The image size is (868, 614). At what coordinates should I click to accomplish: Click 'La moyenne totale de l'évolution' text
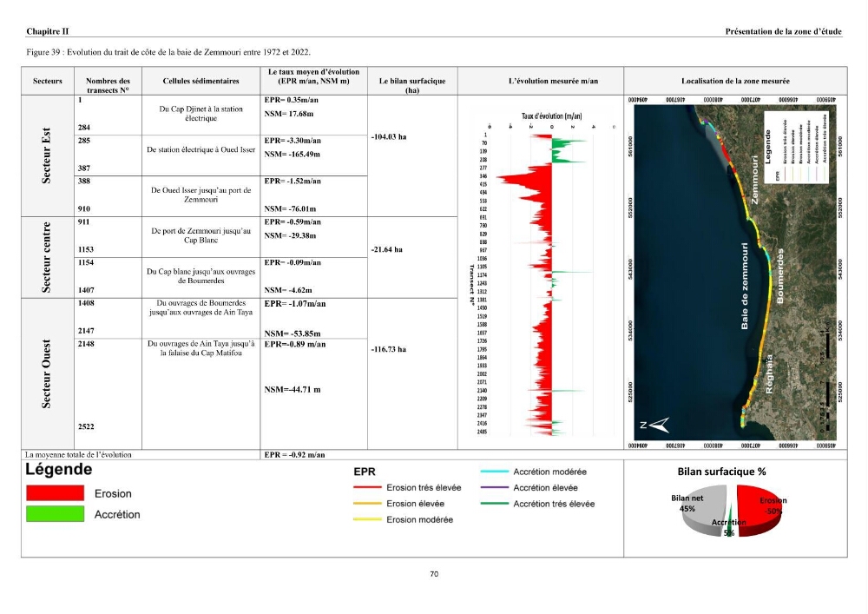78,454
